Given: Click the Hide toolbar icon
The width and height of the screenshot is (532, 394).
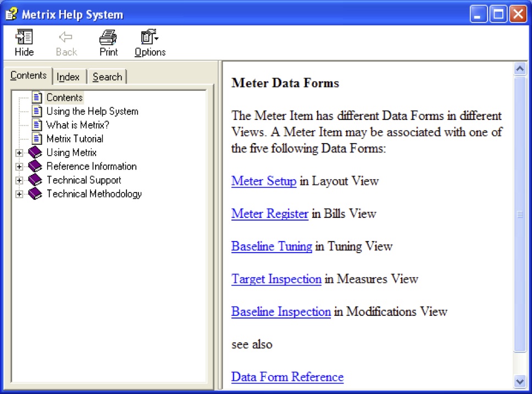Looking at the screenshot, I should pyautogui.click(x=24, y=37).
